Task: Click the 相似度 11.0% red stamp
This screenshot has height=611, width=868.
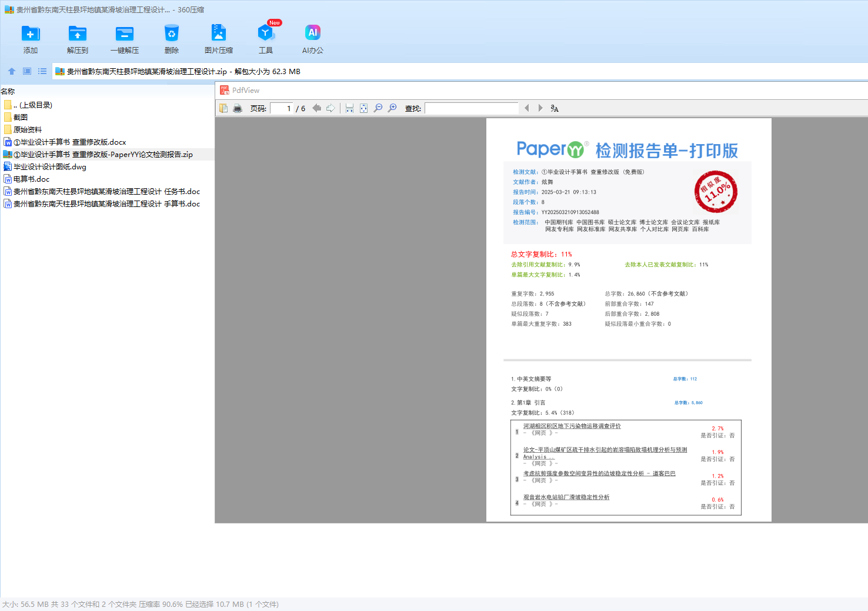Action: (x=716, y=192)
